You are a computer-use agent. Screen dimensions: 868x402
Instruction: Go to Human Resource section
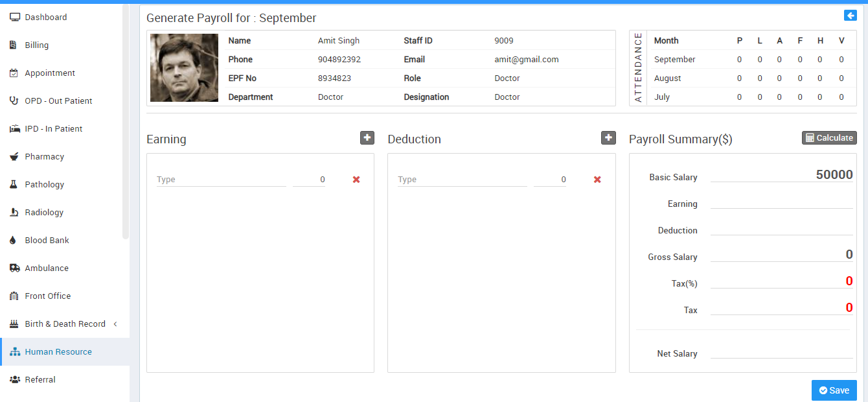coord(58,351)
